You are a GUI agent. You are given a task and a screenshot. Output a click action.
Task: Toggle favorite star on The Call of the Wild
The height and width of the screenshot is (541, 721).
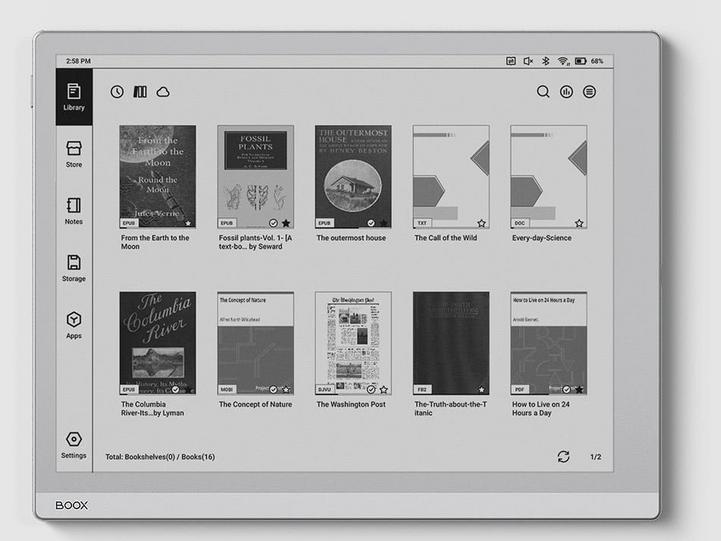pyautogui.click(x=481, y=223)
